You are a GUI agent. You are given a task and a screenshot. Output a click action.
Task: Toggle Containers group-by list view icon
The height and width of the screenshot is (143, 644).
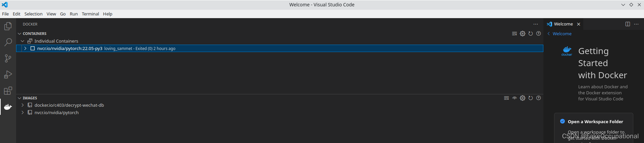pyautogui.click(x=515, y=34)
